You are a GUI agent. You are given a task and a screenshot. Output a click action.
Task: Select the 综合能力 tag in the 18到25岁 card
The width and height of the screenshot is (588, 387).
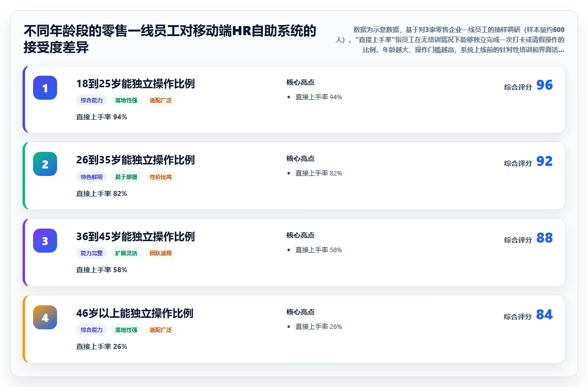[x=92, y=100]
